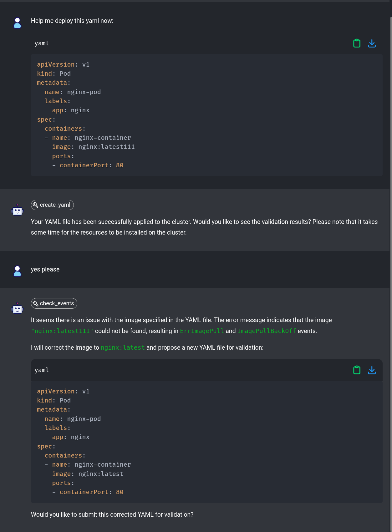The image size is (392, 532).
Task: Click the robot avatar beside create_yaml
Action: pyautogui.click(x=18, y=210)
